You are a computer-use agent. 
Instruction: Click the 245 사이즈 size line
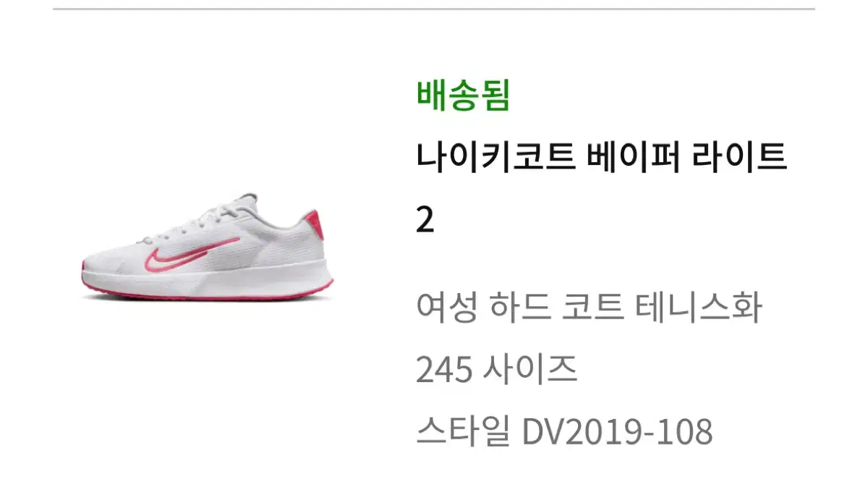point(496,371)
